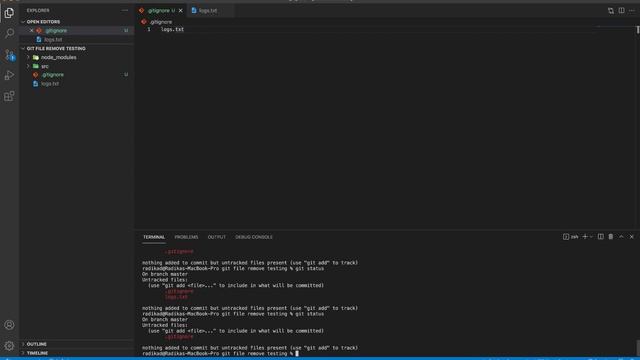Expand the Outline section
Screen dimensions: 640x360
(x=76, y=344)
